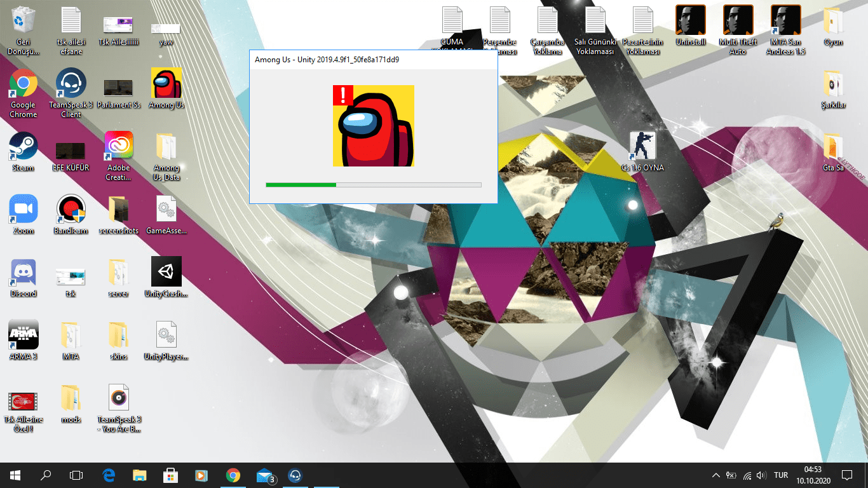Click the Among Us loading progress bar

[x=374, y=185]
